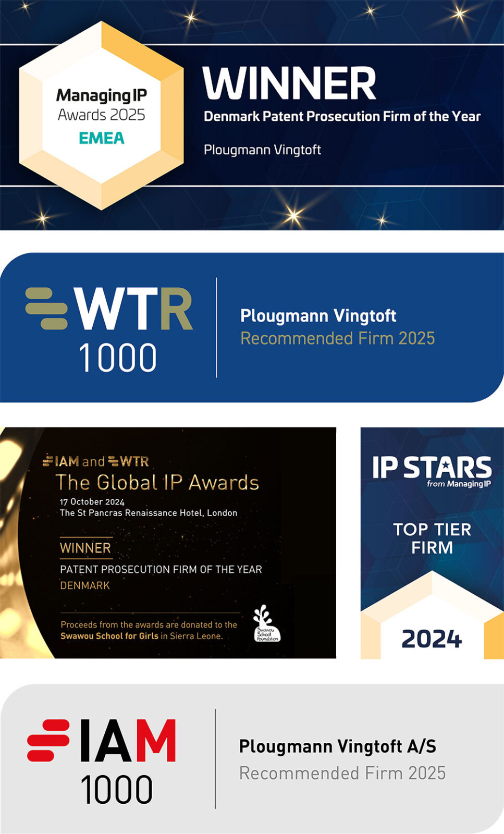Click 'PATENT PROSECUTION FIRM OF THE YEAR' text
This screenshot has height=834, width=504.
161,570
